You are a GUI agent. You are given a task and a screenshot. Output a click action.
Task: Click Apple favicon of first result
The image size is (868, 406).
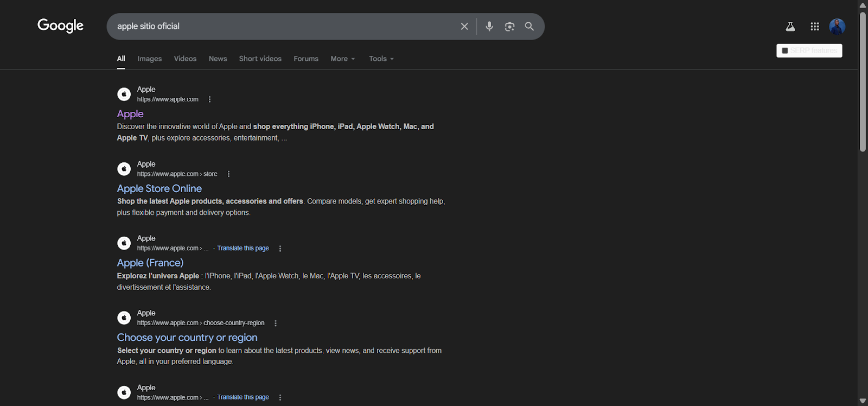(124, 94)
